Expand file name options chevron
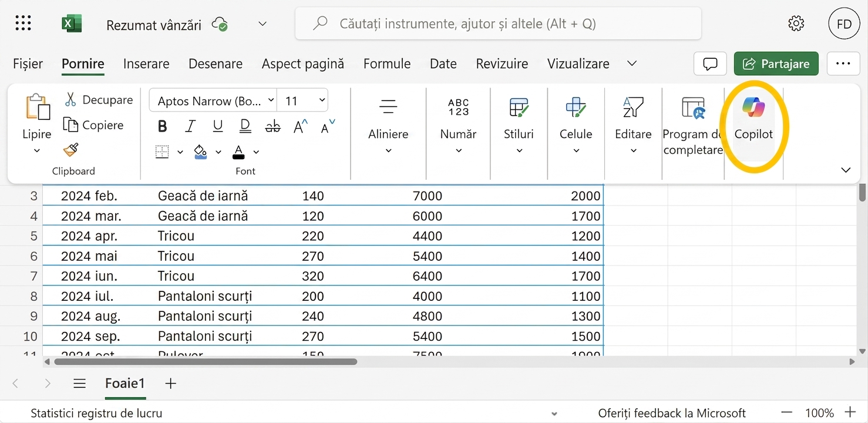 pyautogui.click(x=263, y=24)
